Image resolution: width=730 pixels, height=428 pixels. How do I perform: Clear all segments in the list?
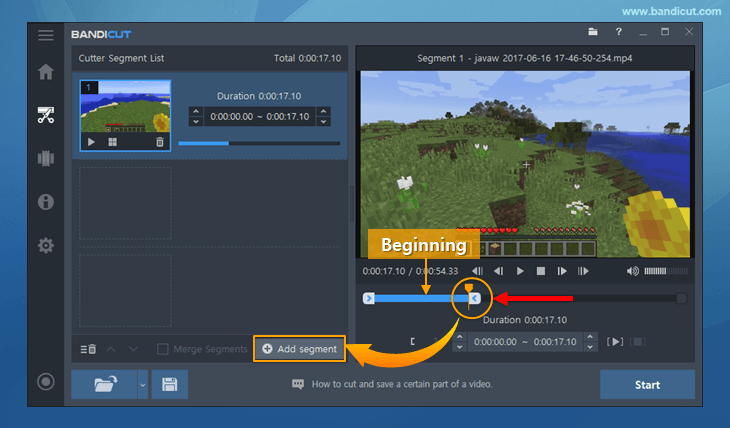88,349
